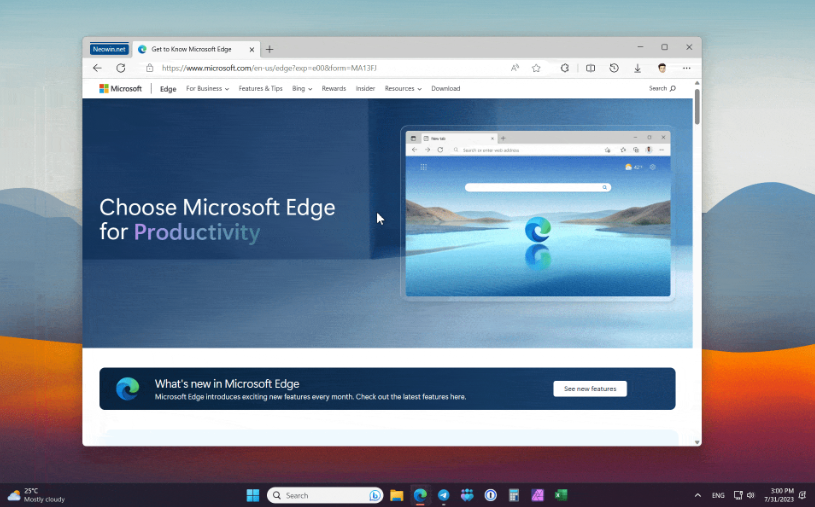This screenshot has height=507, width=815.
Task: Open Settings and more (three dots)
Action: (x=687, y=68)
